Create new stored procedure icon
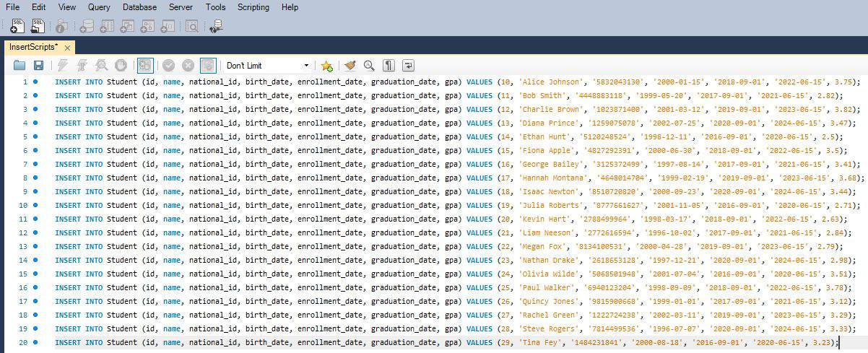 pyautogui.click(x=147, y=26)
